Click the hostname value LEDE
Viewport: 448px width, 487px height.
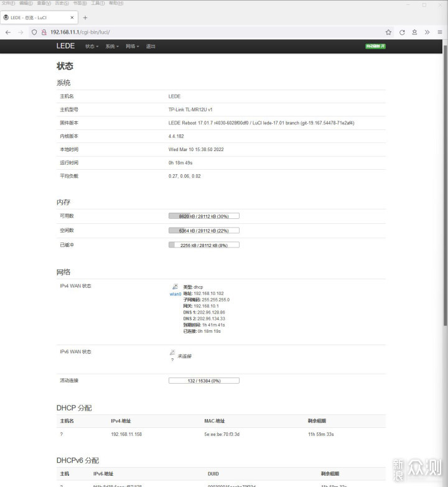[x=175, y=96]
